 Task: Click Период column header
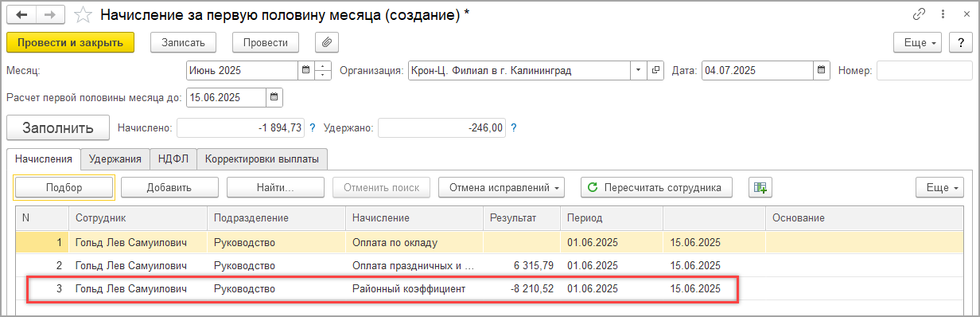point(612,217)
